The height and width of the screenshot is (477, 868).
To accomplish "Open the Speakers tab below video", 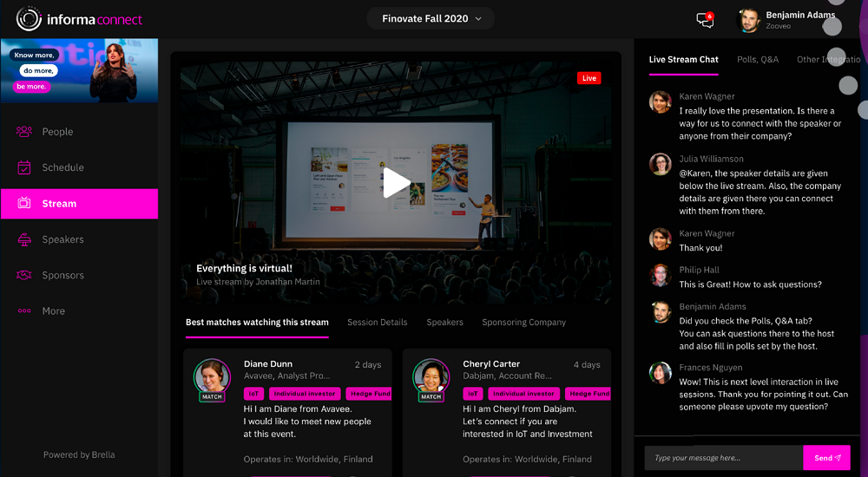I will pyautogui.click(x=444, y=323).
